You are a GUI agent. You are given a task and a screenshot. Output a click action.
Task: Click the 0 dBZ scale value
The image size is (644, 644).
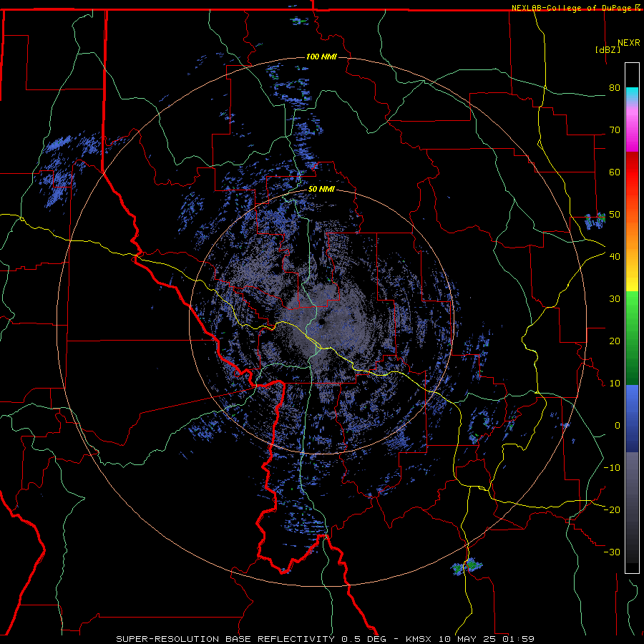[x=618, y=426]
